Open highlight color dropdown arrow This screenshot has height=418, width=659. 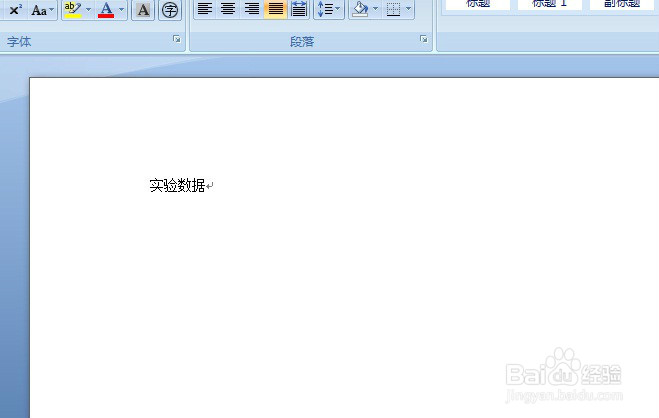pyautogui.click(x=88, y=10)
